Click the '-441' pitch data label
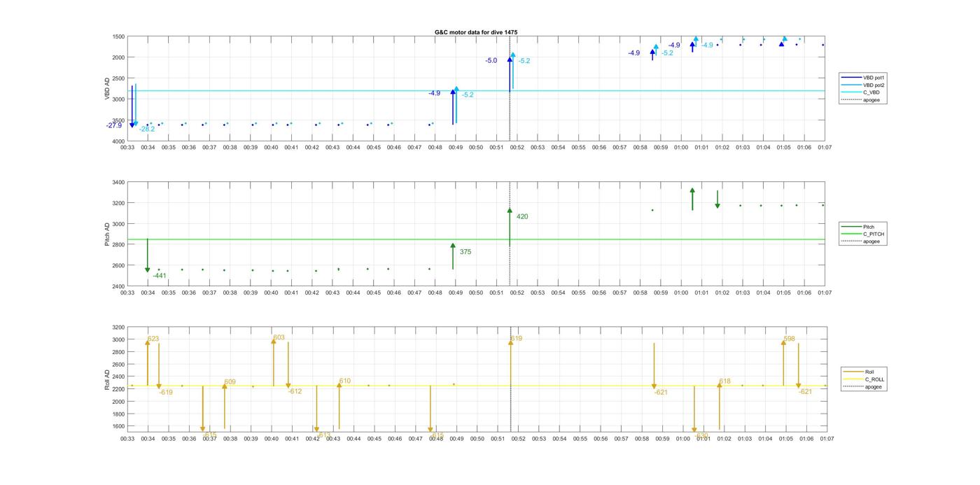980x485 pixels. [160, 276]
